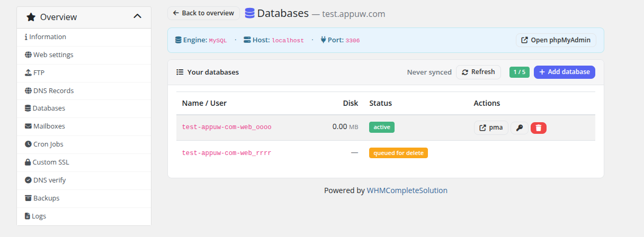Screen dimensions: 644x237
Task: Click the Port plug icon
Action: click(324, 40)
